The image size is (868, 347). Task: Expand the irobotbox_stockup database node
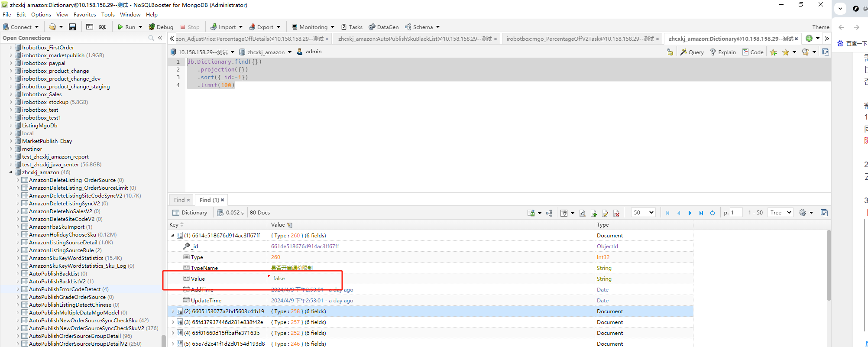(x=11, y=102)
